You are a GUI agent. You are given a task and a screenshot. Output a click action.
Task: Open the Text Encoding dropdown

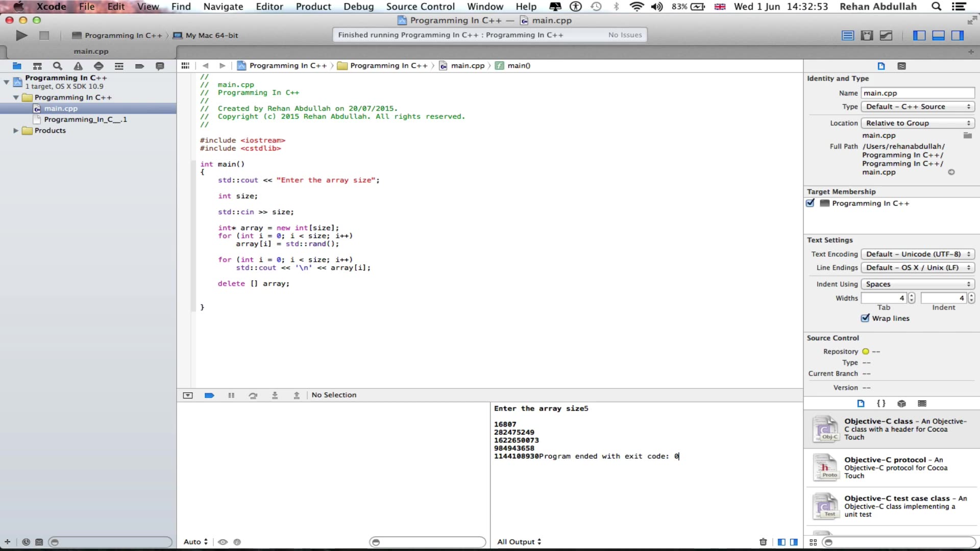917,254
